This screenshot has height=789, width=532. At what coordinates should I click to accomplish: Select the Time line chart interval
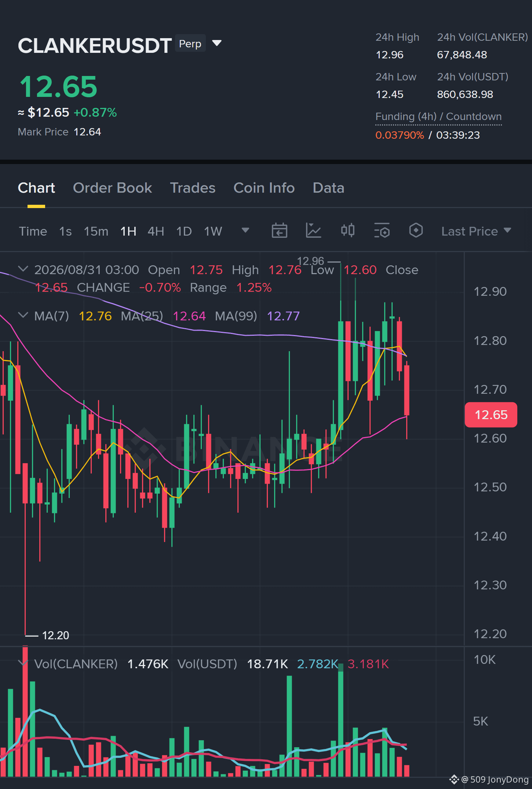pyautogui.click(x=33, y=231)
